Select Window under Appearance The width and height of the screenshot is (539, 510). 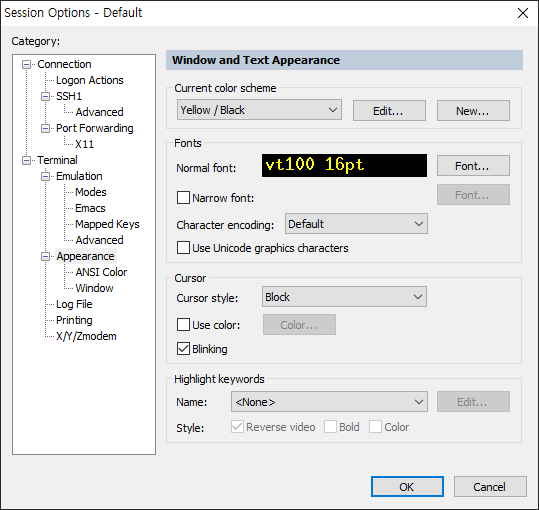(94, 288)
